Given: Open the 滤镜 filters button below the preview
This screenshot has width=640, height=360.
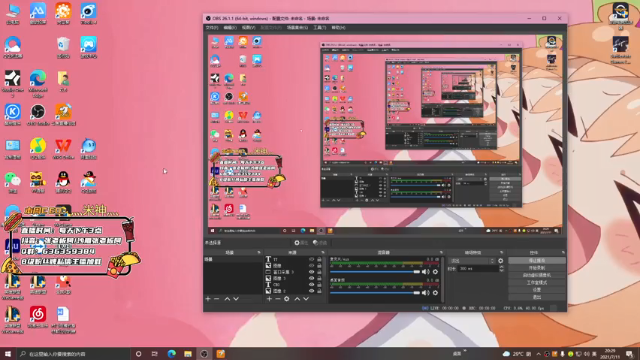Looking at the screenshot, I should [x=320, y=243].
